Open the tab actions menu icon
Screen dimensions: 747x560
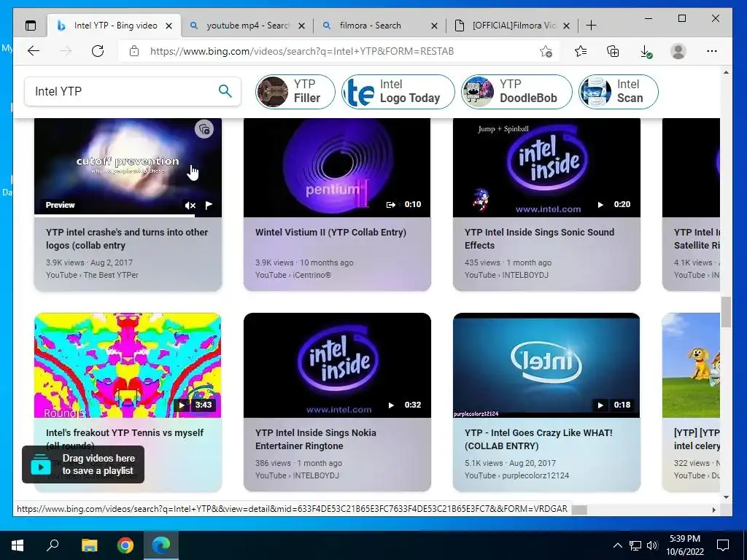(x=31, y=26)
